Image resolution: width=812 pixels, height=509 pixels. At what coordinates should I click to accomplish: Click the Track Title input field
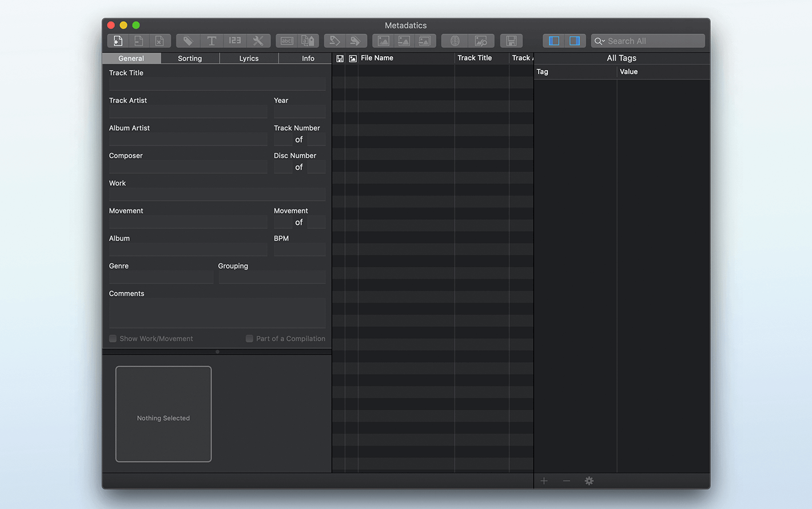coord(217,84)
